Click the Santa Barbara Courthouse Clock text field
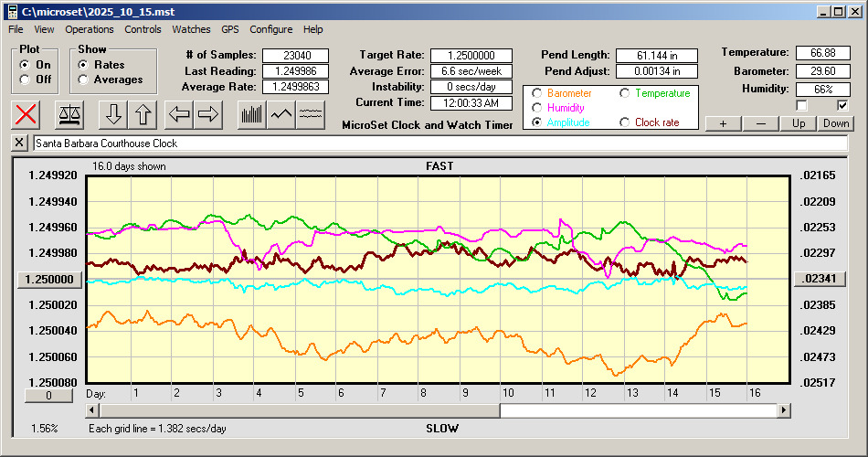 coord(439,143)
